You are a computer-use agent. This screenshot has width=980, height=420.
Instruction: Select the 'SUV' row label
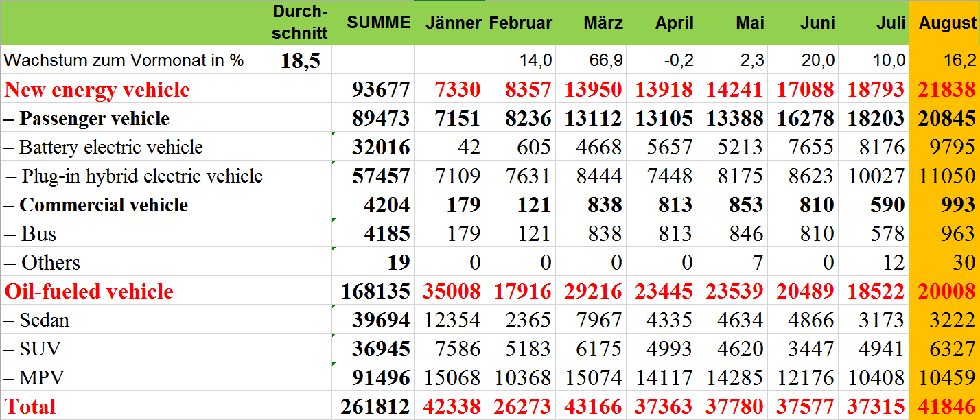[x=32, y=349]
